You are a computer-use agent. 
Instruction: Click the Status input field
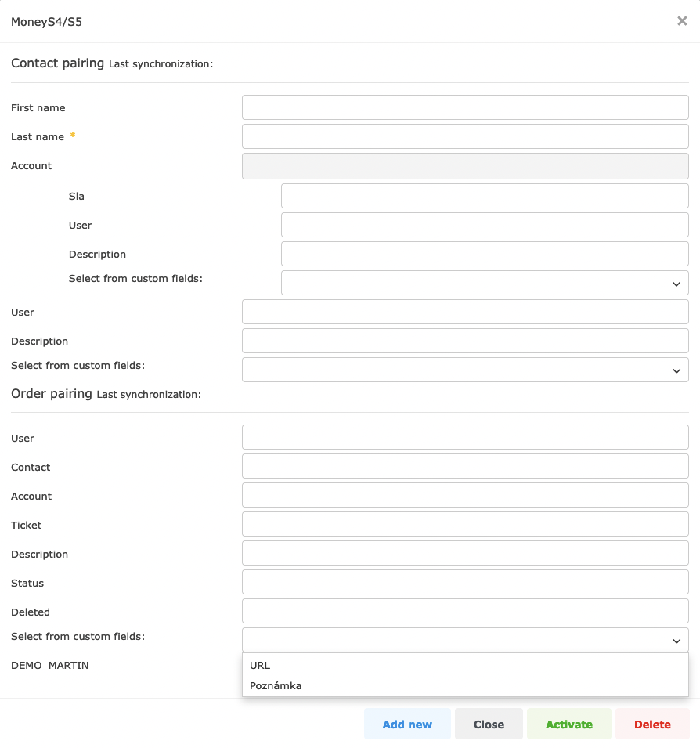point(465,581)
